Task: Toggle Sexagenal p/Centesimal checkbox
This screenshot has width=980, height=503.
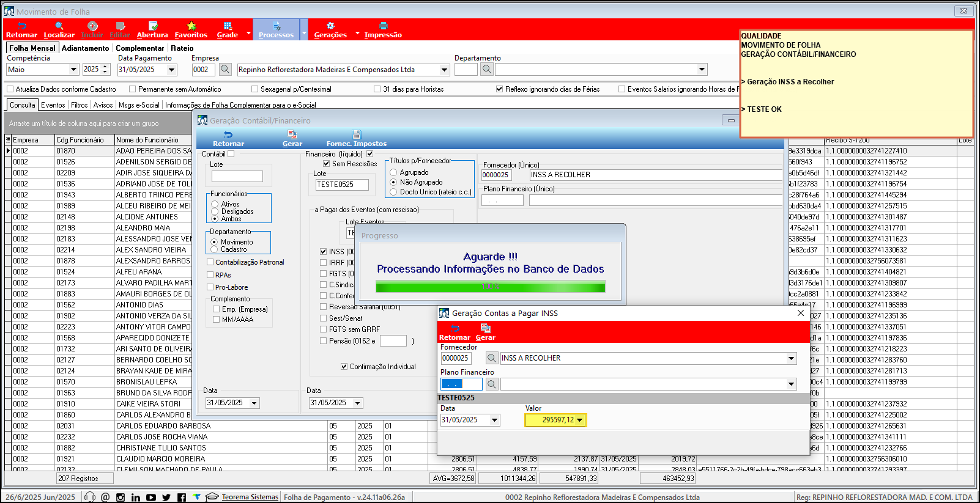Action: click(254, 89)
